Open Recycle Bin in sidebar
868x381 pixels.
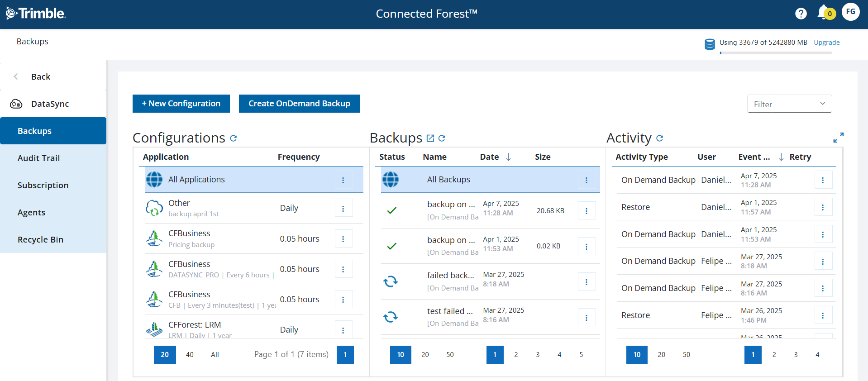(53, 239)
